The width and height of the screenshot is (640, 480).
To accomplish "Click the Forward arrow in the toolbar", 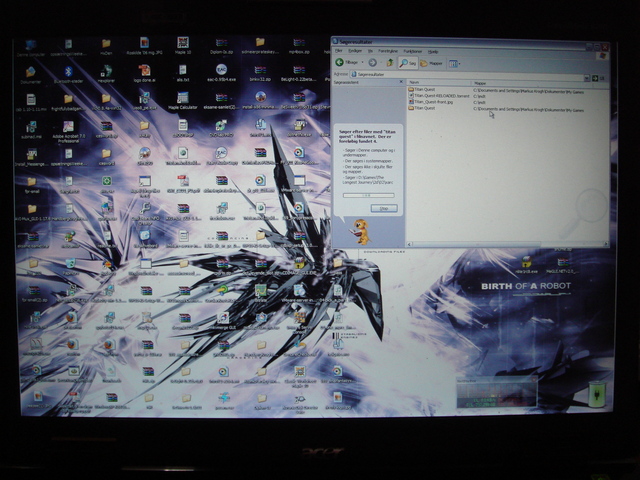I will [372, 62].
